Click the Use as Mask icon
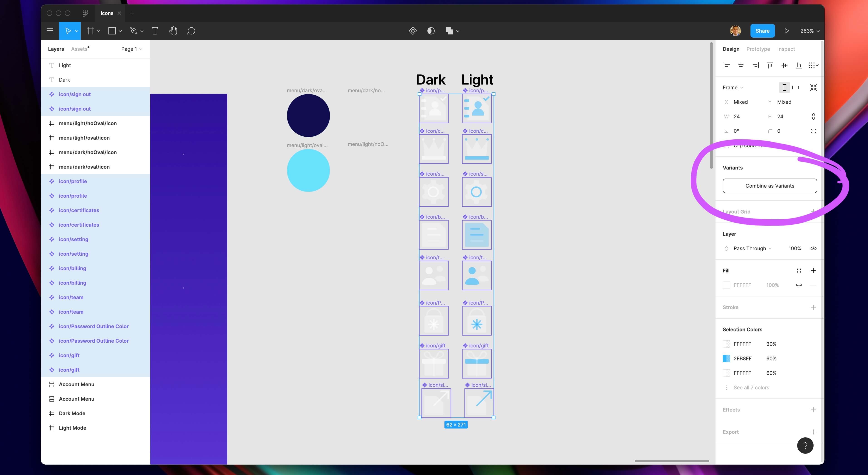868x475 pixels. pos(431,31)
